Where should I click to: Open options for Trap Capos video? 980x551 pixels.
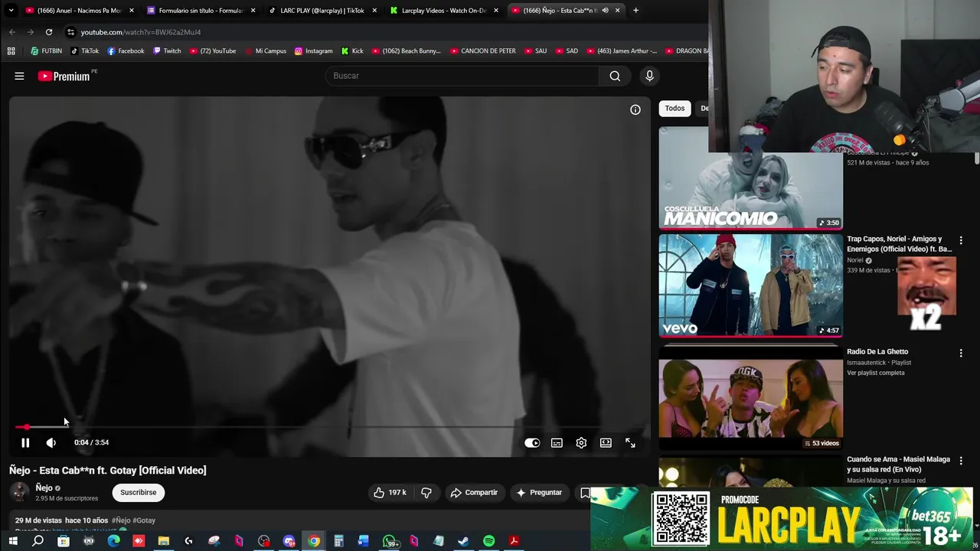point(961,240)
